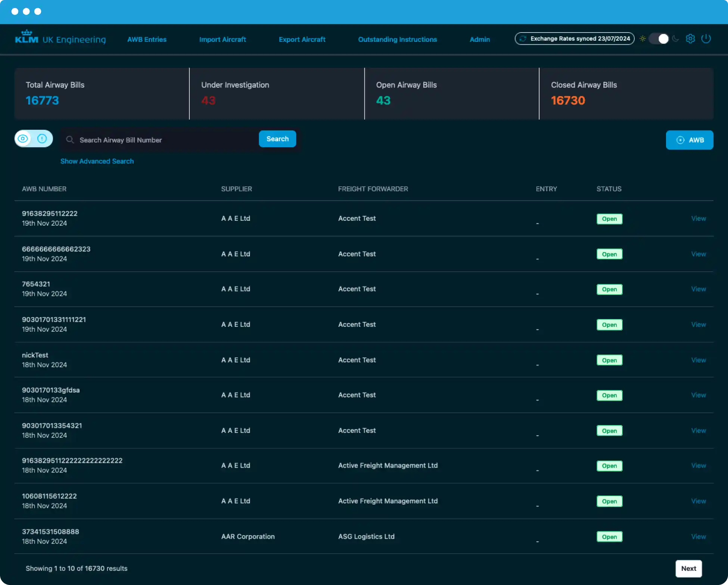This screenshot has height=585, width=728.
Task: Expand Show Advanced Search
Action: tap(97, 161)
